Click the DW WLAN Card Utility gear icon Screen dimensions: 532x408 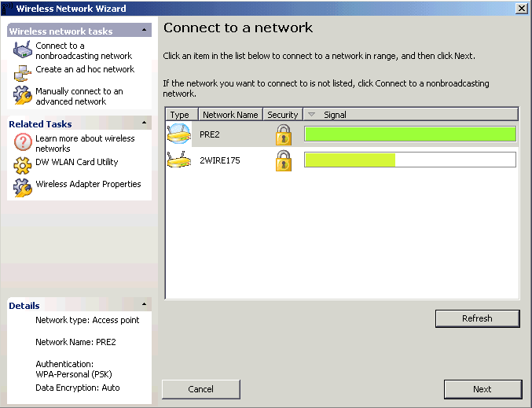[22, 166]
